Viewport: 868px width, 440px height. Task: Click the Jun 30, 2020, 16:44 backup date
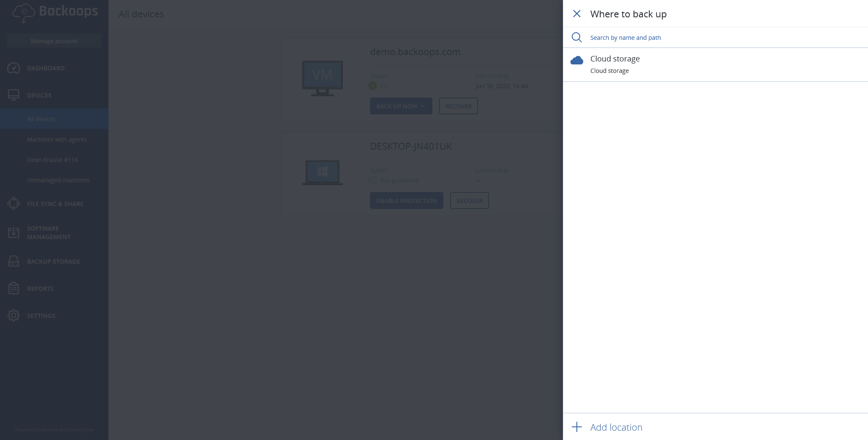502,86
